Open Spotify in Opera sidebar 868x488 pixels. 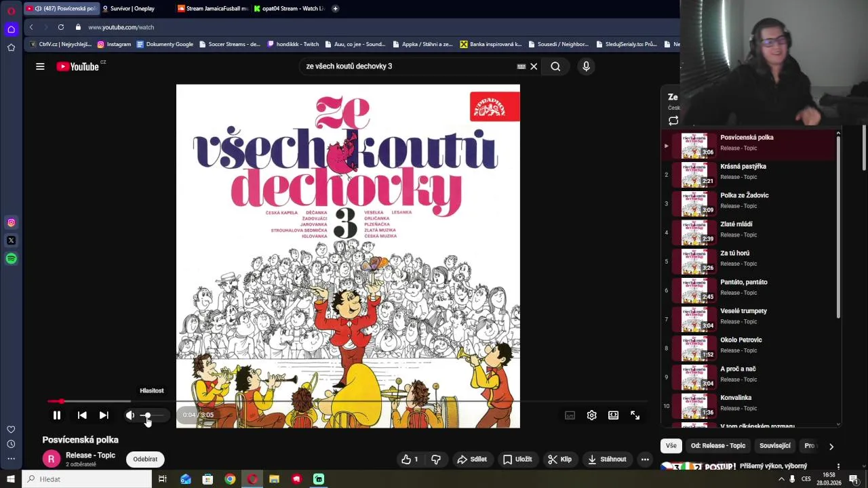[11, 259]
